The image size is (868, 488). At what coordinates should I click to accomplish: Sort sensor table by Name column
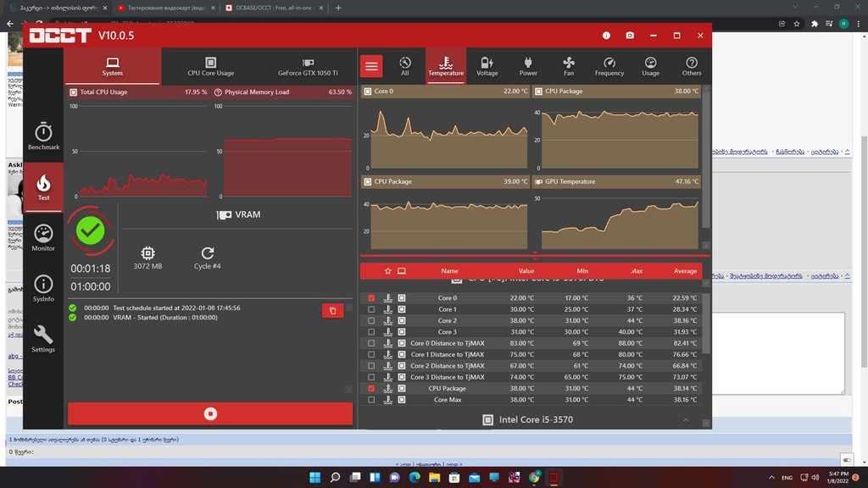pos(449,271)
